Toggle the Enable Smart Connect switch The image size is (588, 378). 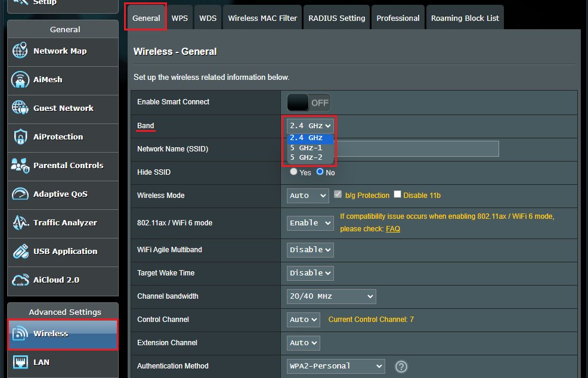[x=309, y=103]
